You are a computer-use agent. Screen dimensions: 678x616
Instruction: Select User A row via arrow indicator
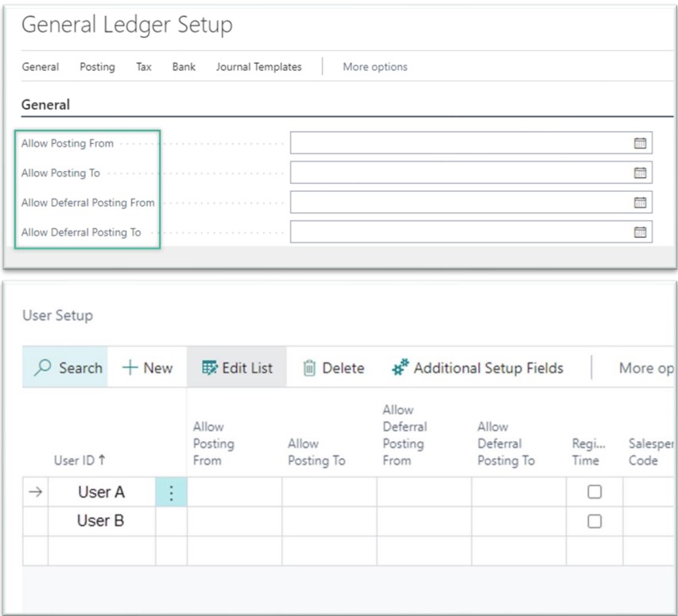point(36,492)
